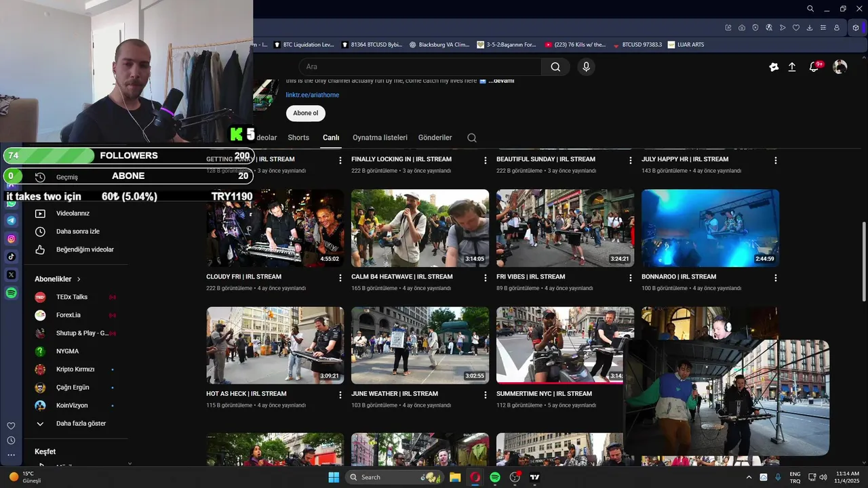
Task: Click the page vertical scrollbar thumb
Action: tap(863, 262)
